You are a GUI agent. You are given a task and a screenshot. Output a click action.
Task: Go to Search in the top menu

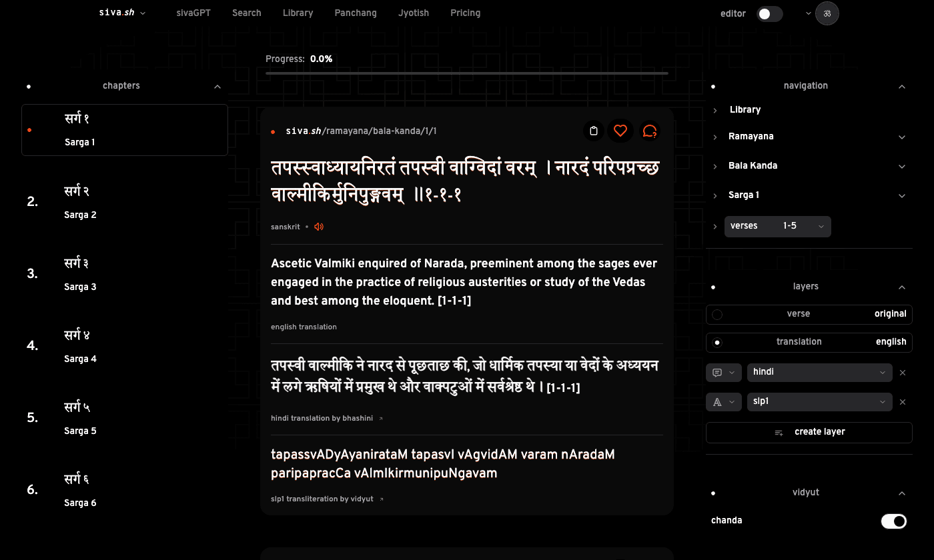[x=247, y=13]
